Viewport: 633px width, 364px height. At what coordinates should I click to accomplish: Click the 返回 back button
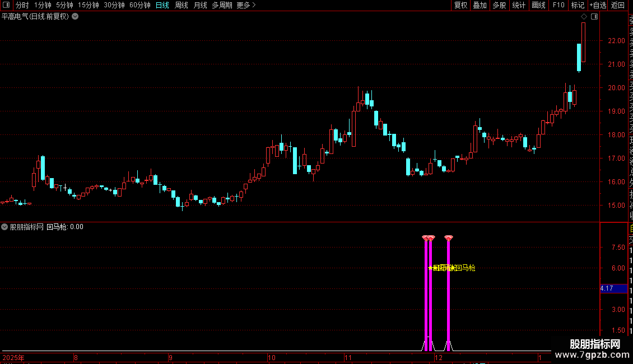pos(618,5)
